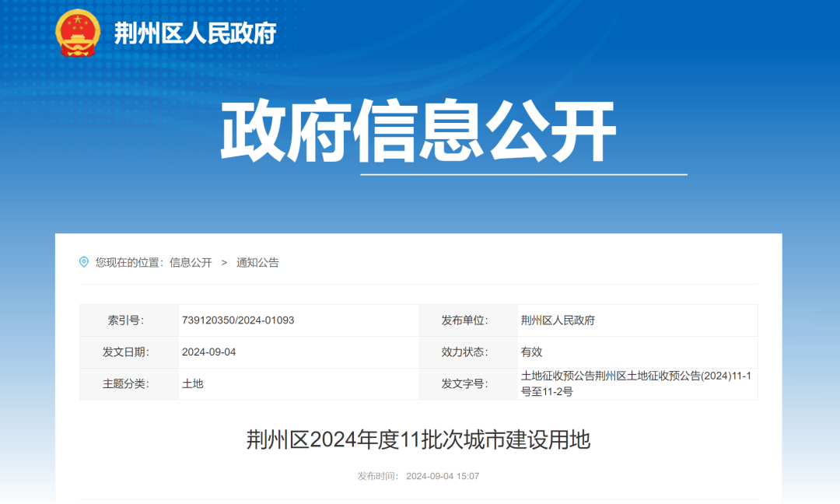Click the 效力状态 value 有效
Screen dimensions: 840x504
pos(531,352)
